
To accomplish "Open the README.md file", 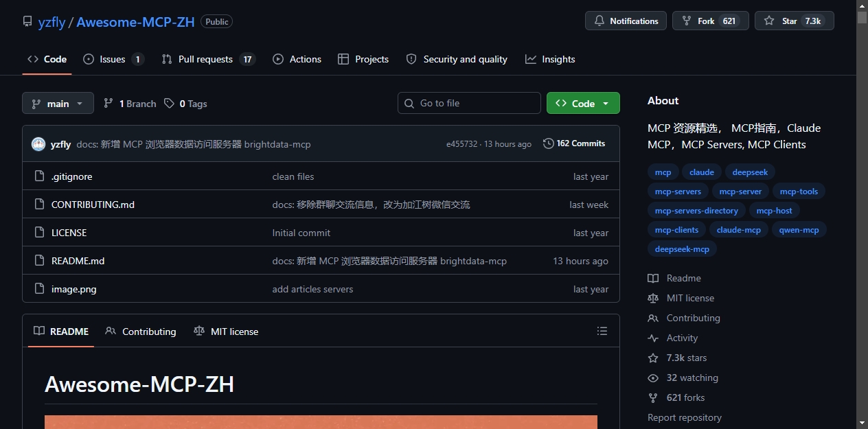I will pos(78,261).
